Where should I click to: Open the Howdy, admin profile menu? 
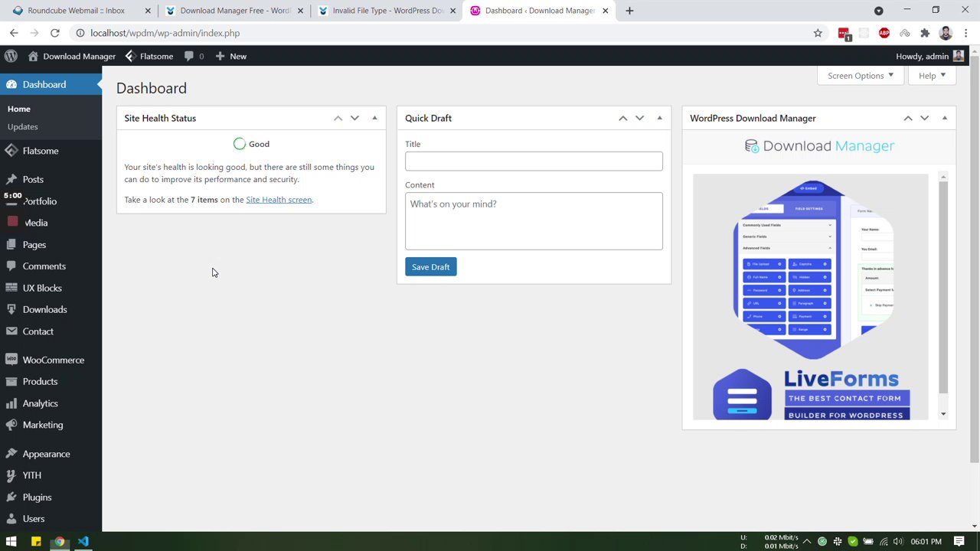929,56
